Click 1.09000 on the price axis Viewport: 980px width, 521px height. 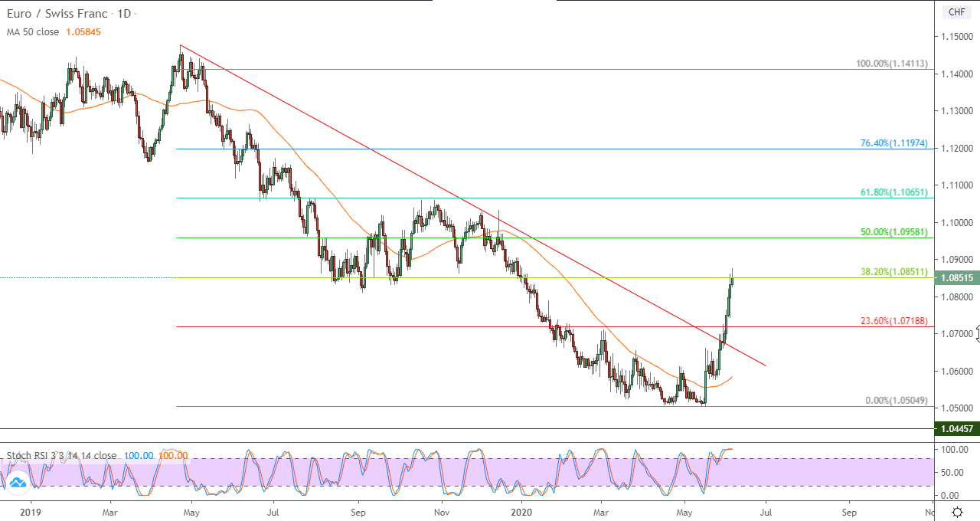click(x=957, y=260)
